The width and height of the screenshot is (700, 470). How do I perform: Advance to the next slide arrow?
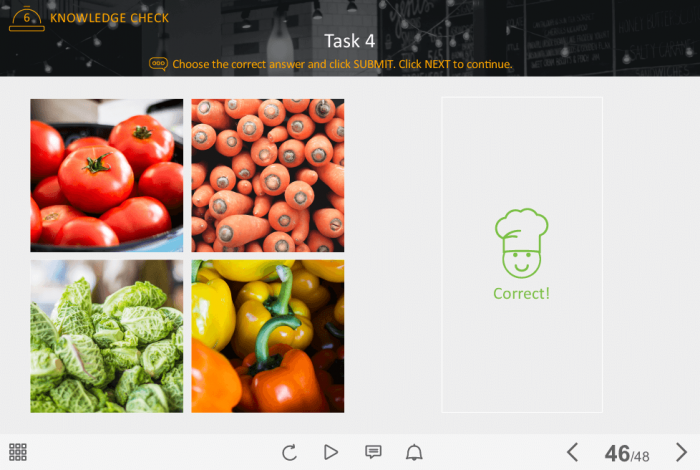pyautogui.click(x=681, y=452)
